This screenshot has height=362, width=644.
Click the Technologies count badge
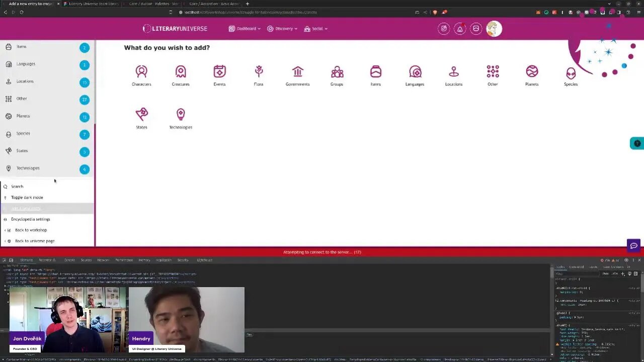pyautogui.click(x=84, y=169)
